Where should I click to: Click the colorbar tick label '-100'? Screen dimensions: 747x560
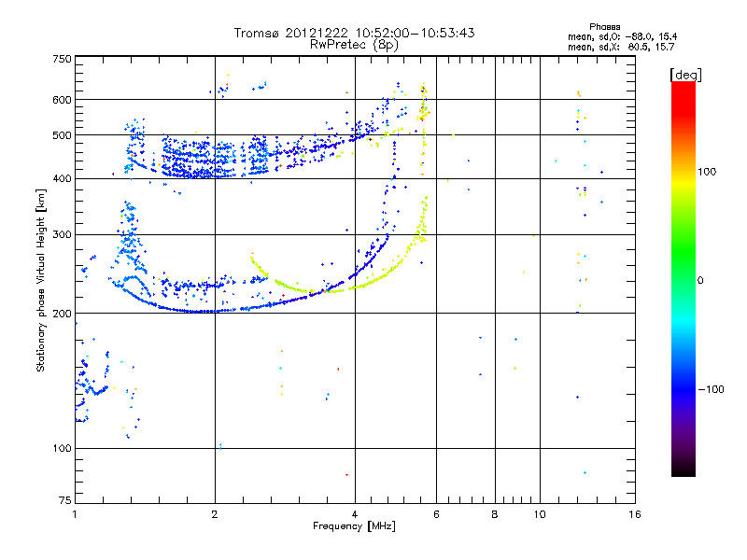(x=711, y=389)
